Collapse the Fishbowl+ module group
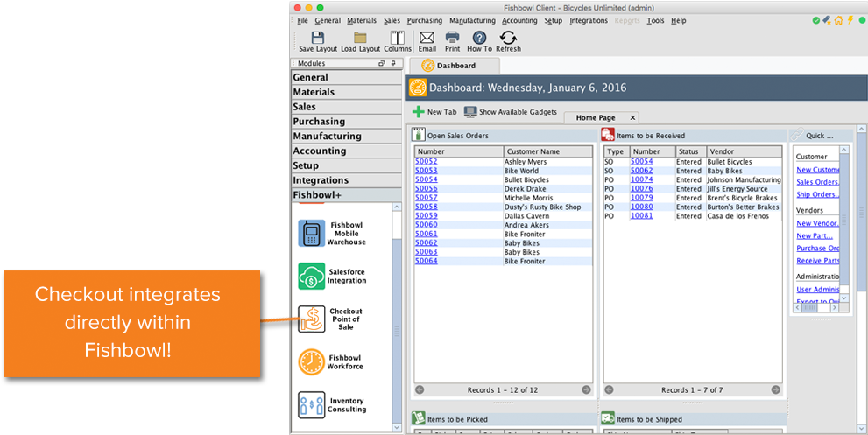Viewport: 868px width, 435px height. pos(347,195)
